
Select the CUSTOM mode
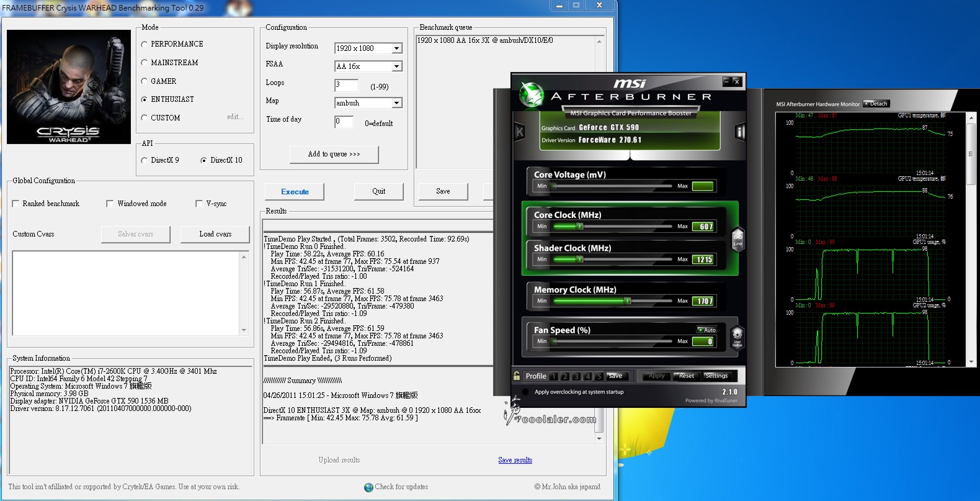(x=144, y=118)
